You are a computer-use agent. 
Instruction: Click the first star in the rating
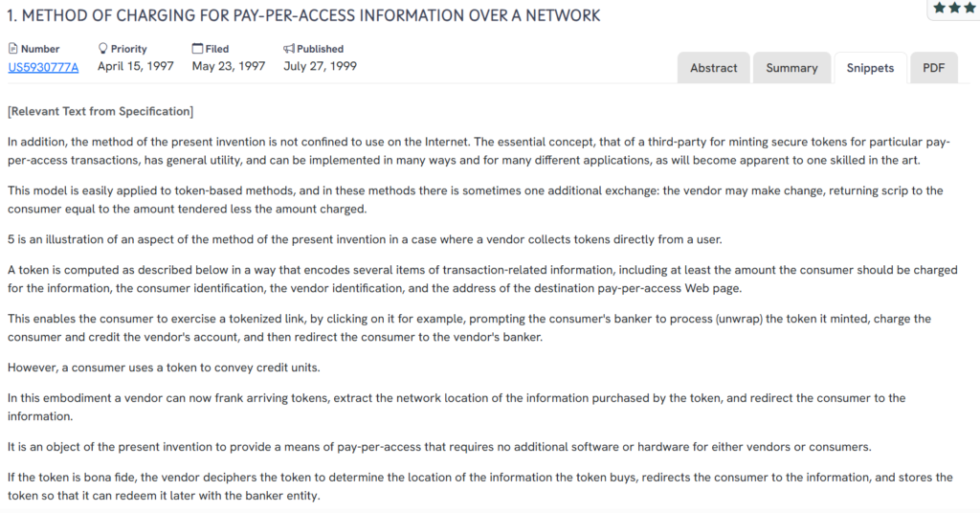pos(940,8)
